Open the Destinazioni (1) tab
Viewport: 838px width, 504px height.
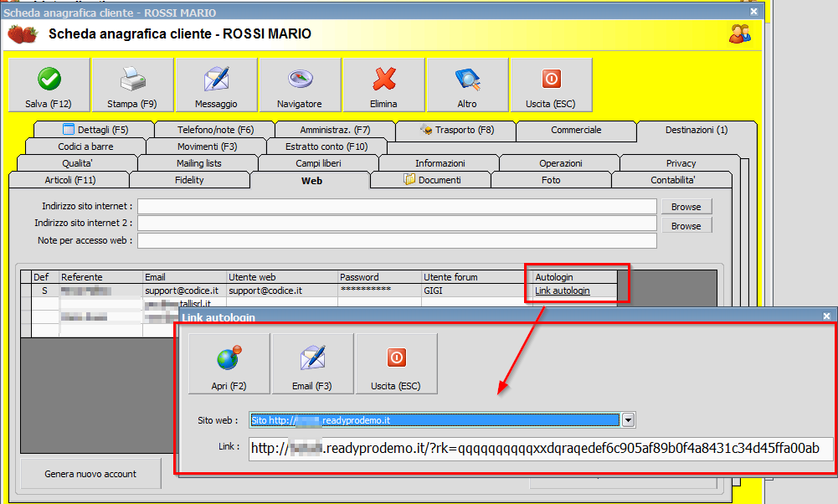[697, 130]
